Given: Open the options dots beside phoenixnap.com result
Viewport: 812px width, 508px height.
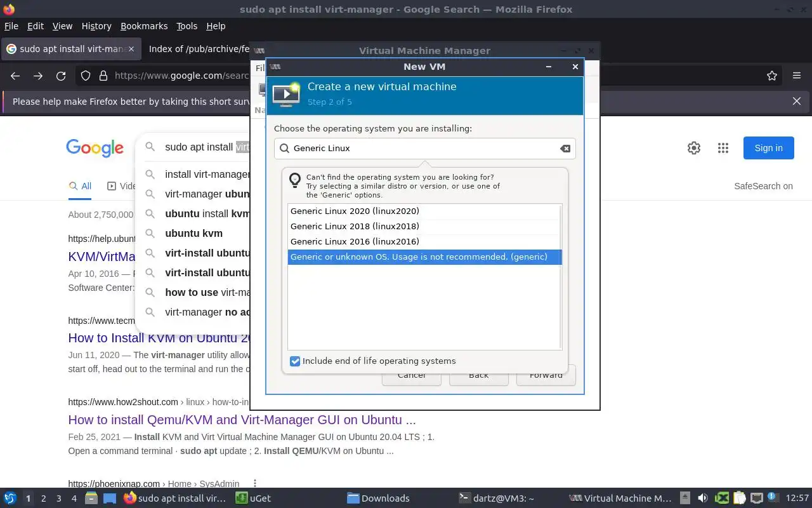Looking at the screenshot, I should pyautogui.click(x=255, y=483).
